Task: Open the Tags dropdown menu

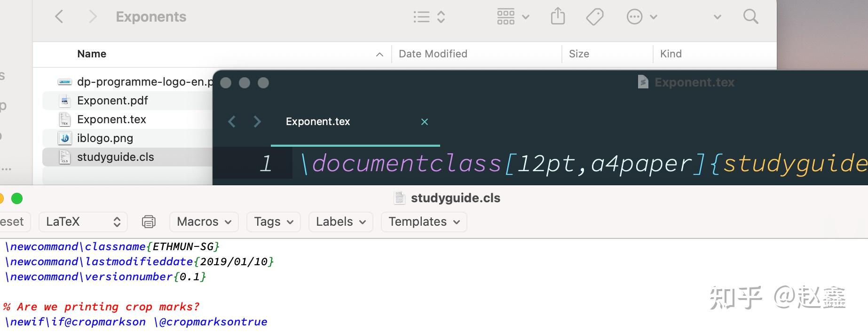Action: tap(274, 221)
